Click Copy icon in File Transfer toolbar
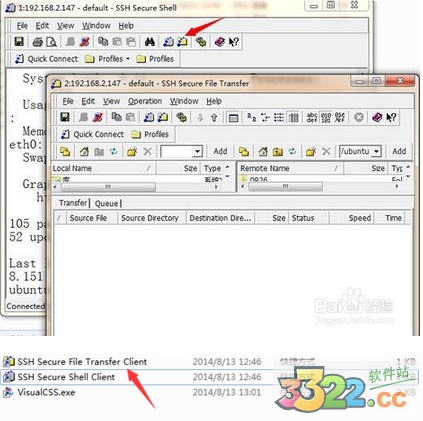 coord(116,117)
